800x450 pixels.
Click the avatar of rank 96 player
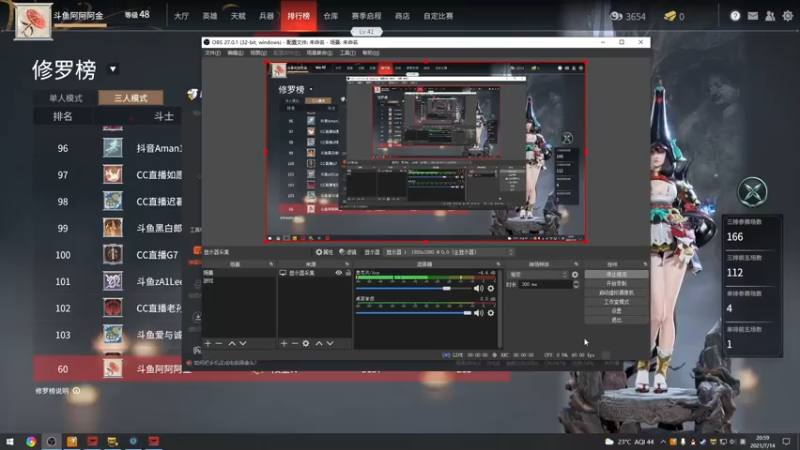113,148
